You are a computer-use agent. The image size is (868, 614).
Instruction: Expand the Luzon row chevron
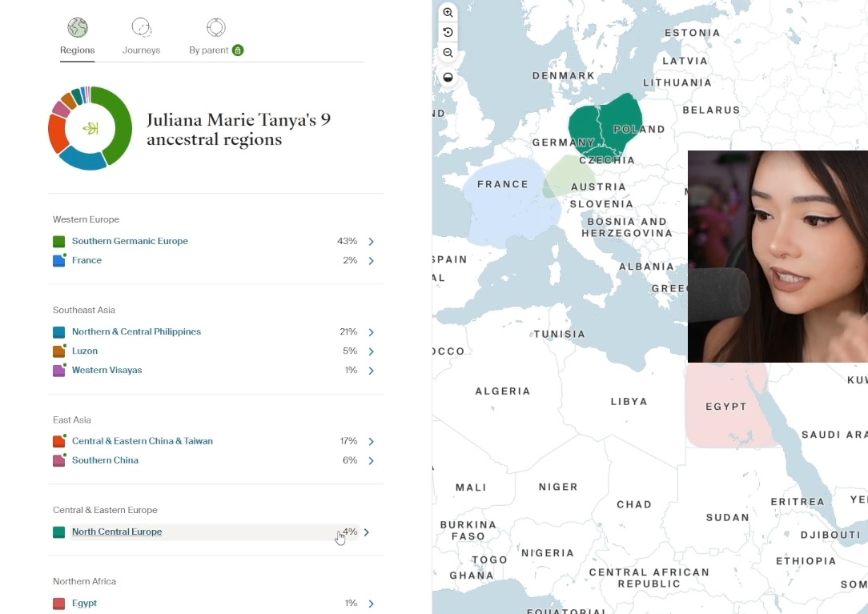tap(372, 351)
